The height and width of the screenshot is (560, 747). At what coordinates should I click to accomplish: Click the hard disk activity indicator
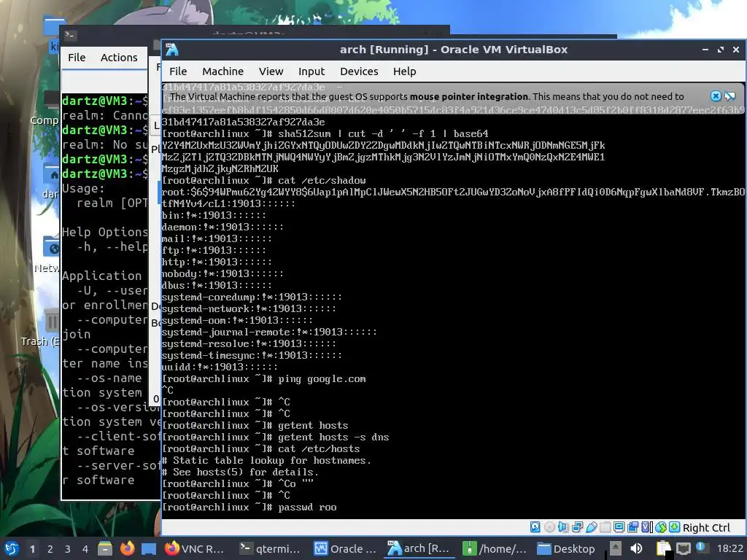point(535,527)
